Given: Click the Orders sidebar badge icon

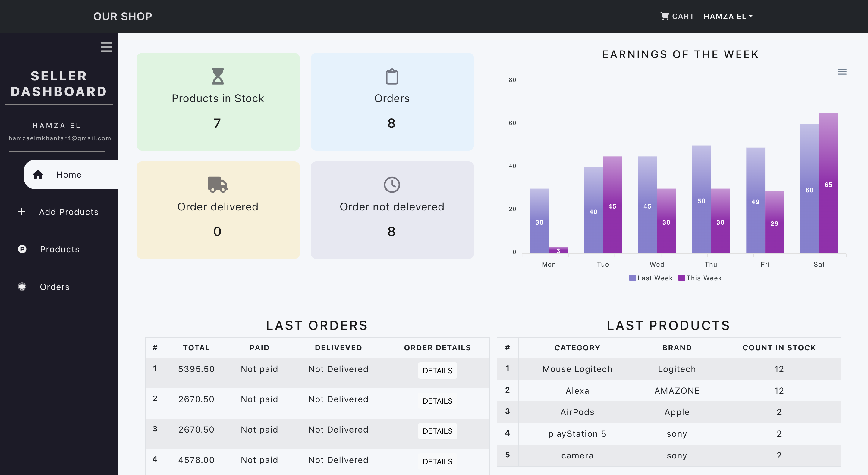Looking at the screenshot, I should (22, 287).
